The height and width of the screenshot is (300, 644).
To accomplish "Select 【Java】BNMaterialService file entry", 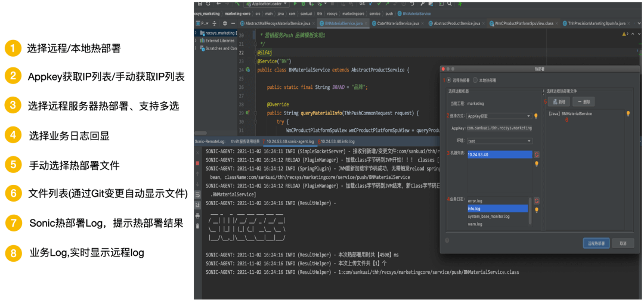I will (x=571, y=114).
